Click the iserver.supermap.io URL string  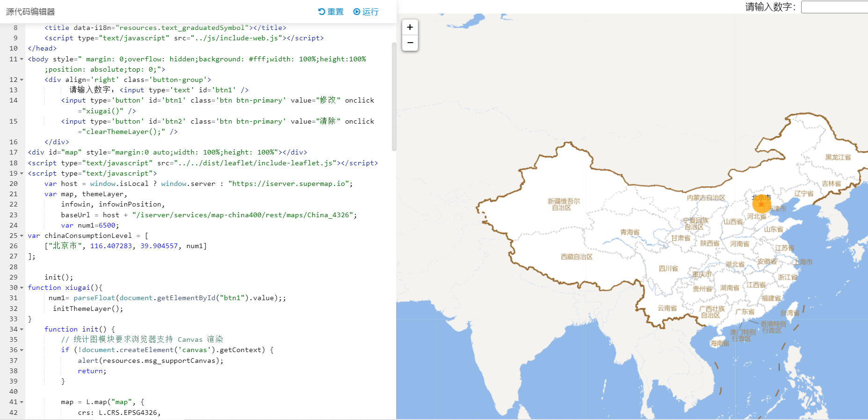click(x=289, y=184)
